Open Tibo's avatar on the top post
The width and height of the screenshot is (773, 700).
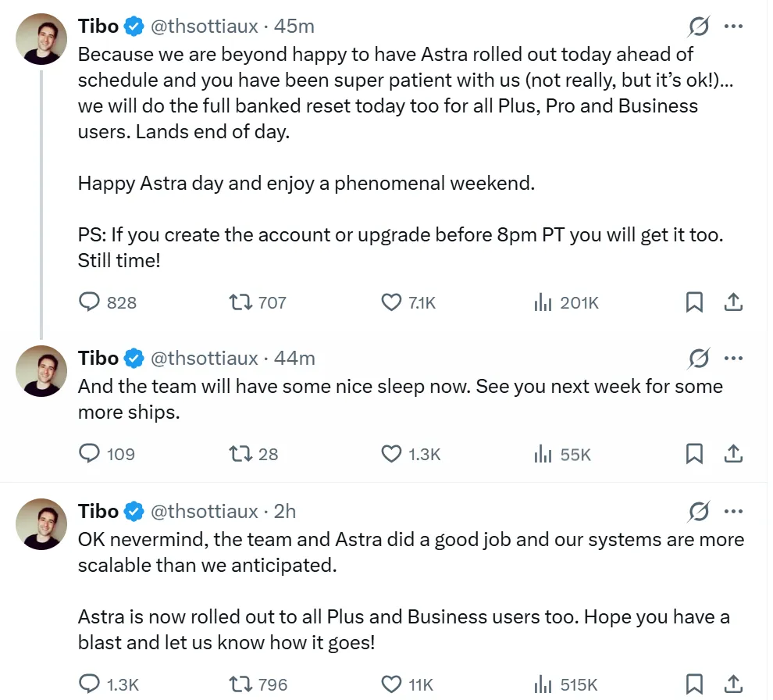coord(41,39)
